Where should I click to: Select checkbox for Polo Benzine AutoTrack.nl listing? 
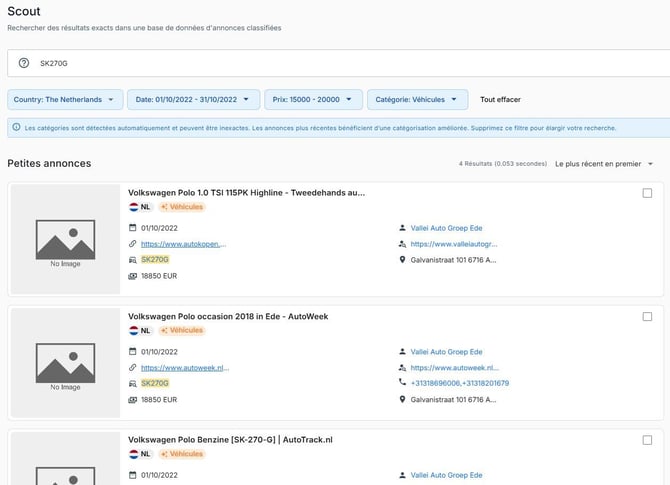point(647,440)
